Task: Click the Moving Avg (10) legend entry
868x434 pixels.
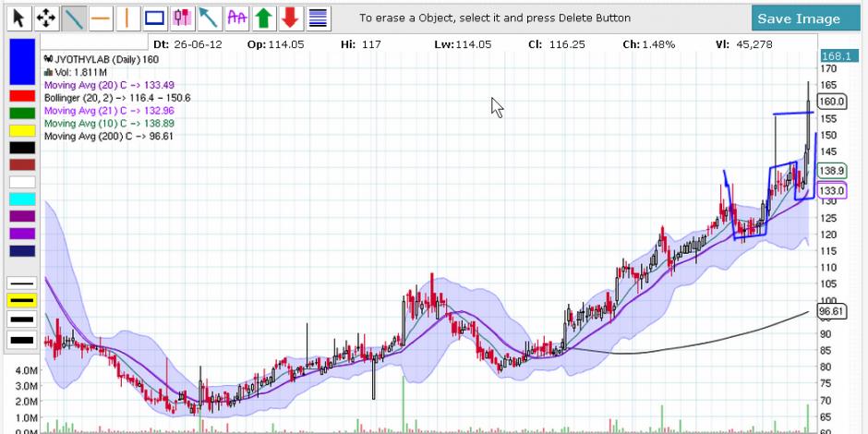Action: point(109,124)
